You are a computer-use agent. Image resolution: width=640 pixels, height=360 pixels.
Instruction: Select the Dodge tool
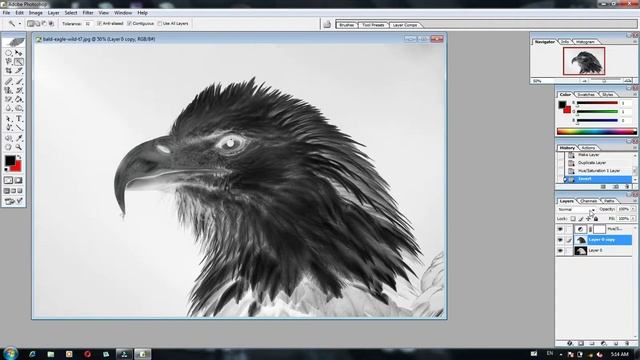pos(19,108)
